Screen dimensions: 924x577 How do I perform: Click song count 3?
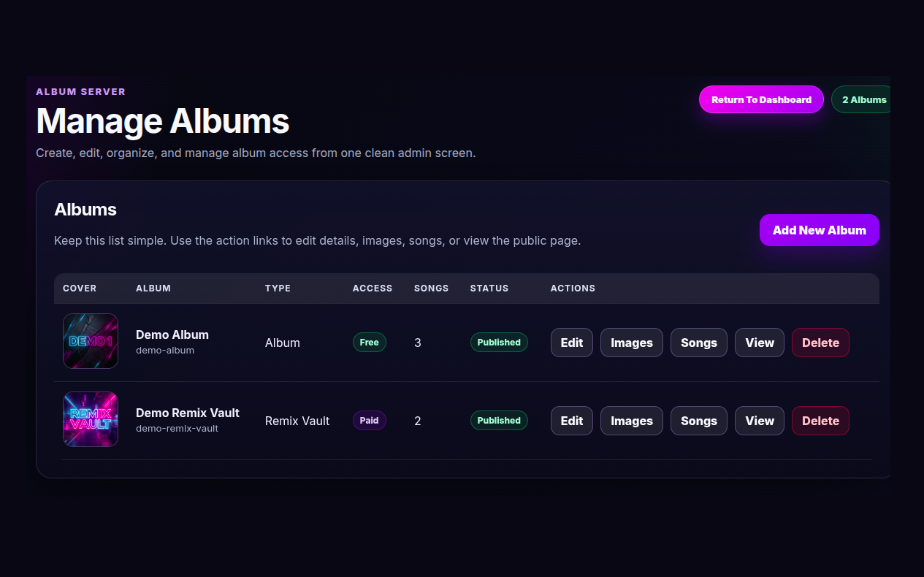click(x=418, y=343)
